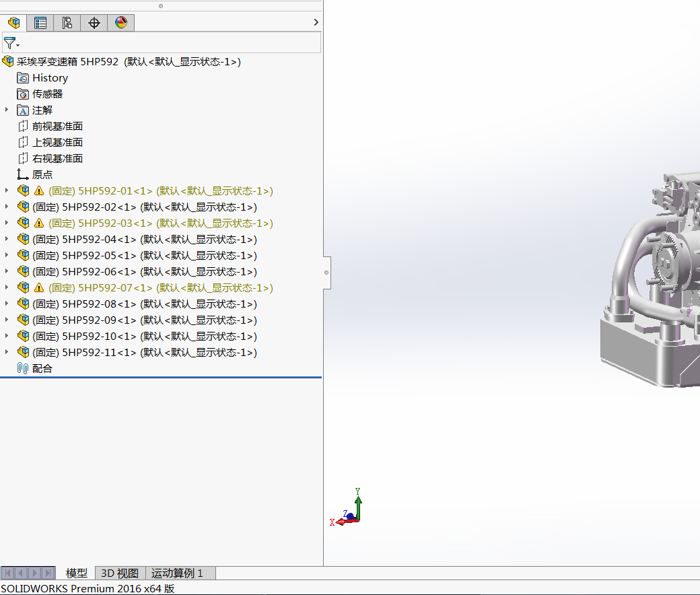This screenshot has height=595, width=700.
Task: Switch to the PropertyManager tab
Action: coord(40,22)
